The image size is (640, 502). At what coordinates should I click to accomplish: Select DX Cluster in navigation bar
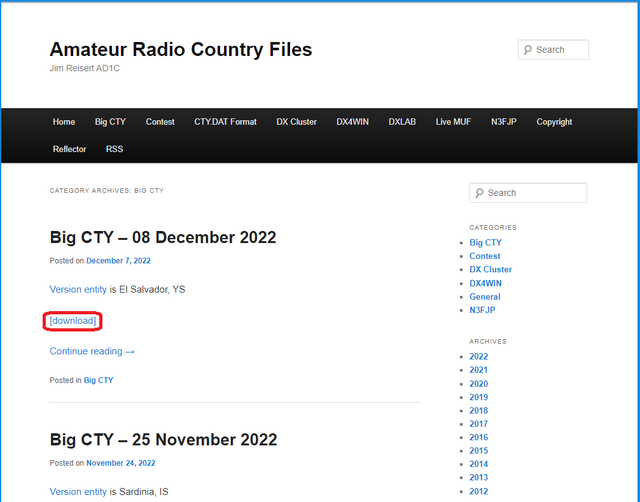pos(296,122)
